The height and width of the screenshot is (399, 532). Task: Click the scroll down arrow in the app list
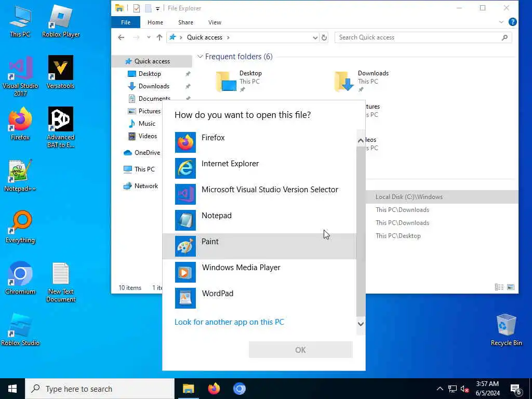(x=361, y=324)
